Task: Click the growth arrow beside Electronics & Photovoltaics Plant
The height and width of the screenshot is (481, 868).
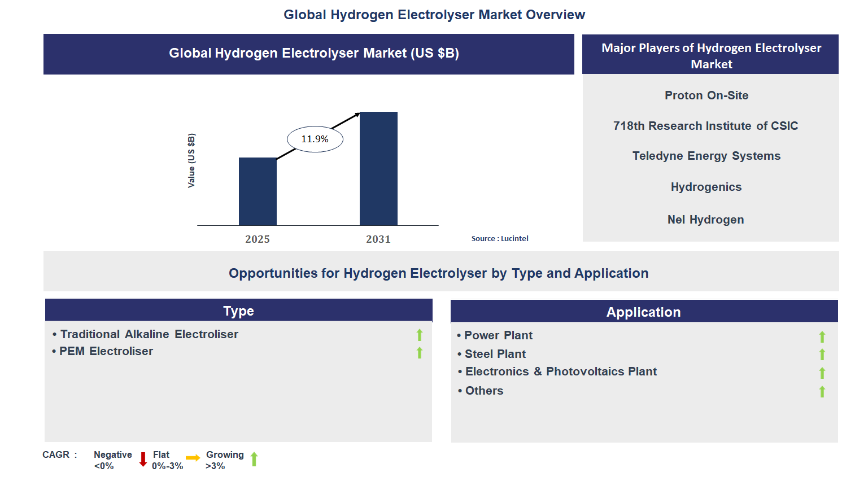Action: (x=822, y=372)
